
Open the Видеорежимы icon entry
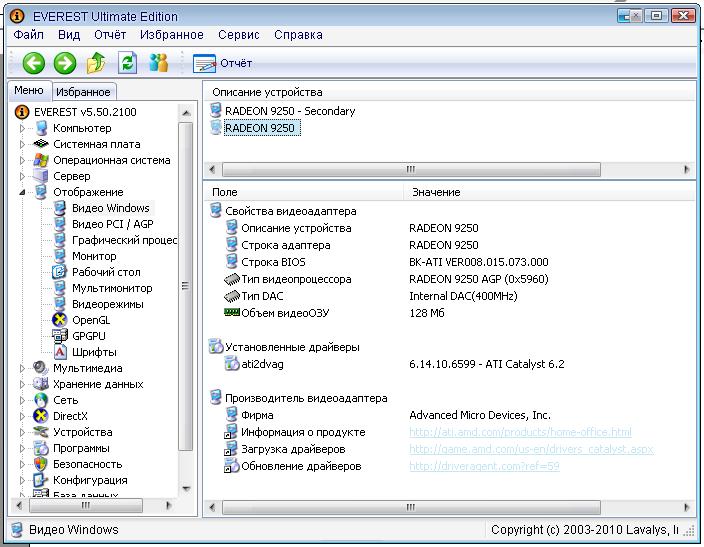[x=60, y=304]
